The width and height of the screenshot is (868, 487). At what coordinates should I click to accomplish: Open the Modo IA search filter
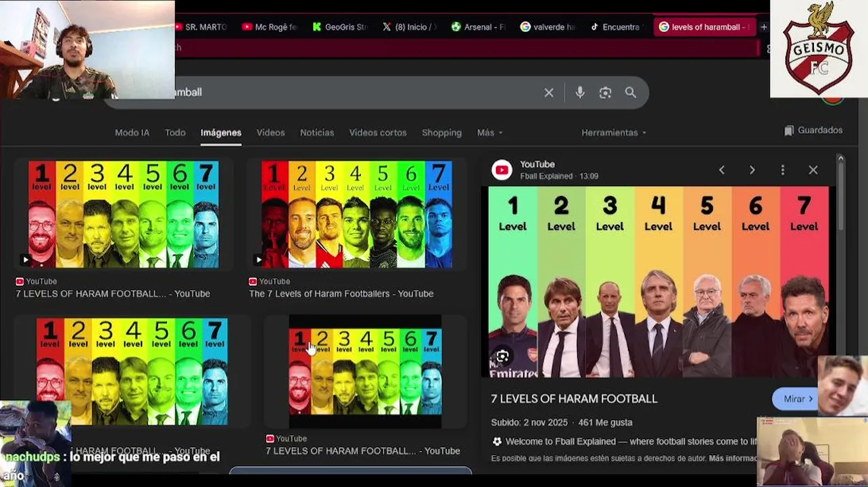point(132,133)
